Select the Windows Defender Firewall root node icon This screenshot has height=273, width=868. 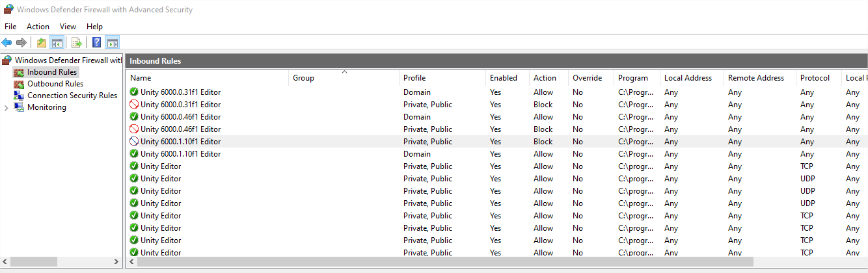click(x=7, y=60)
